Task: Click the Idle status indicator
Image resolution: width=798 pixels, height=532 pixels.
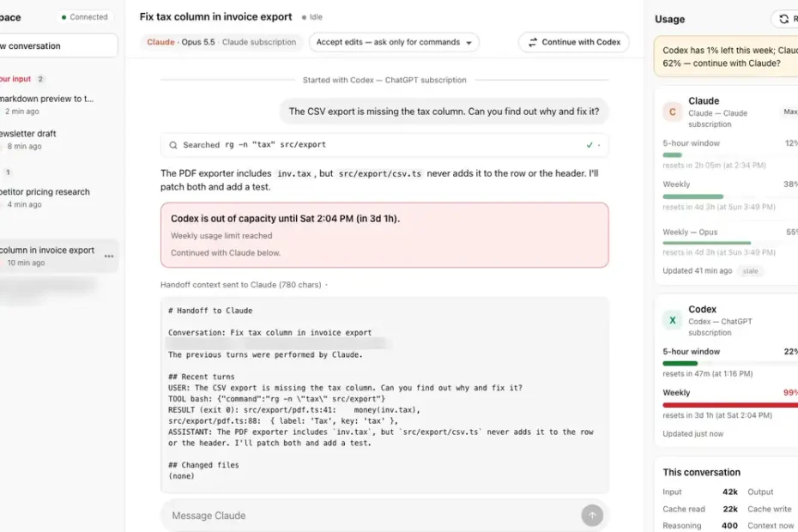Action: [x=312, y=17]
